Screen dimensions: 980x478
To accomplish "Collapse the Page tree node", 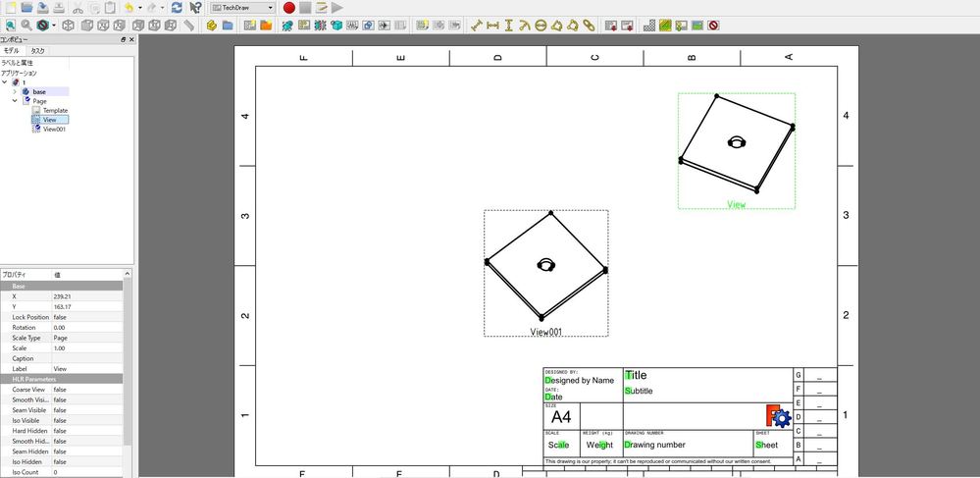I will pyautogui.click(x=15, y=101).
